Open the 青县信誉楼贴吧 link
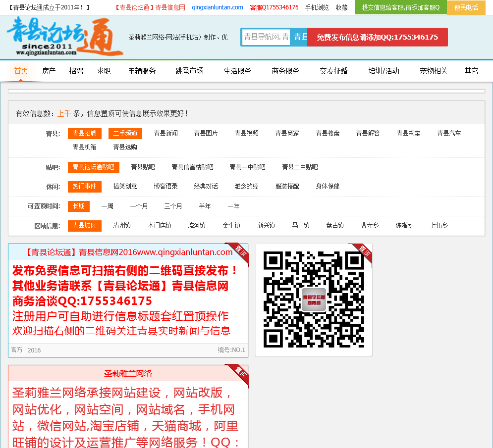The height and width of the screenshot is (448, 493). [192, 167]
